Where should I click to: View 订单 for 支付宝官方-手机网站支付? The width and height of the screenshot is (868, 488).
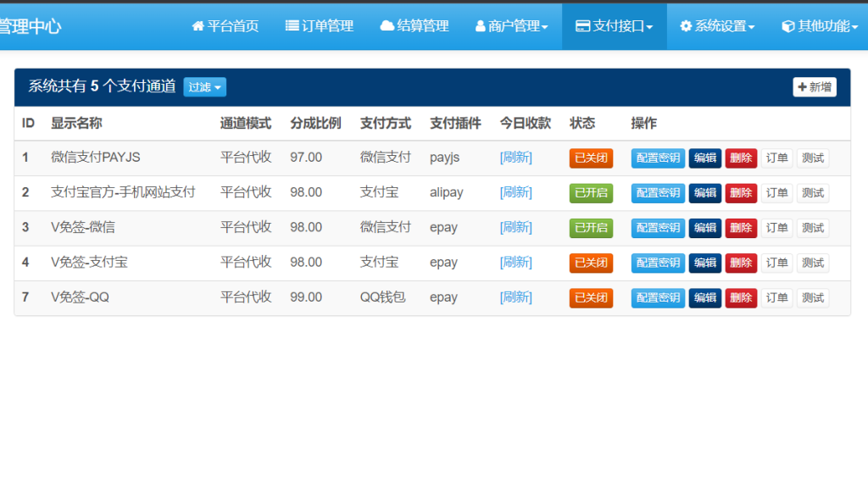[777, 193]
